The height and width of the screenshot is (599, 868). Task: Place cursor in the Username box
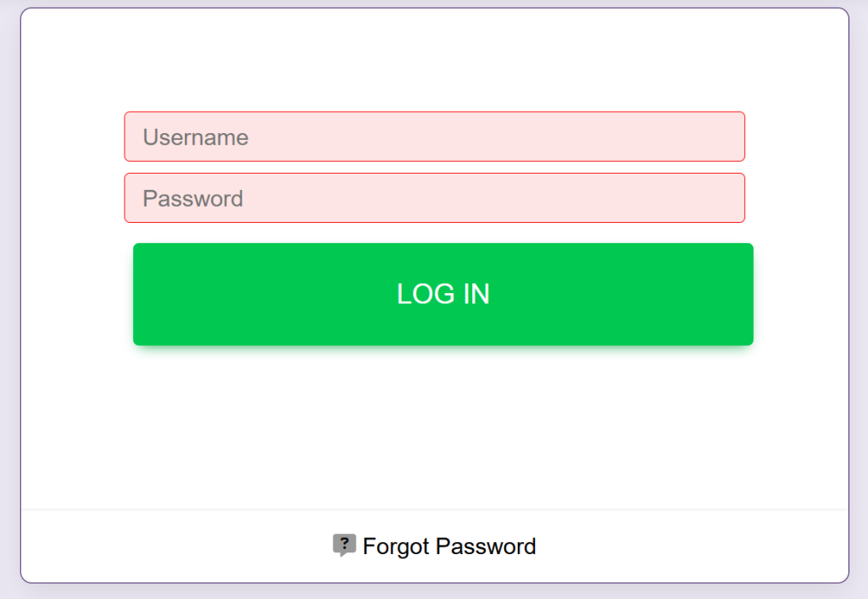point(434,136)
